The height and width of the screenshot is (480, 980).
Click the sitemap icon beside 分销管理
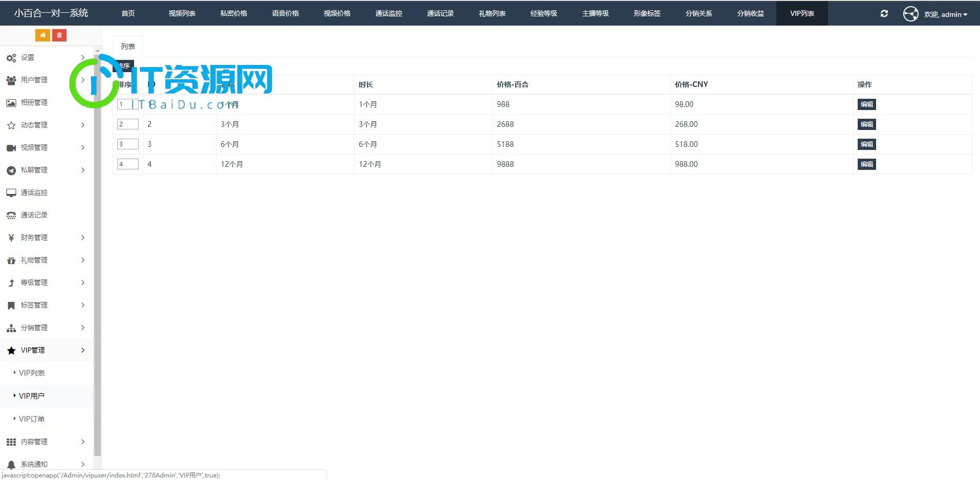[11, 328]
